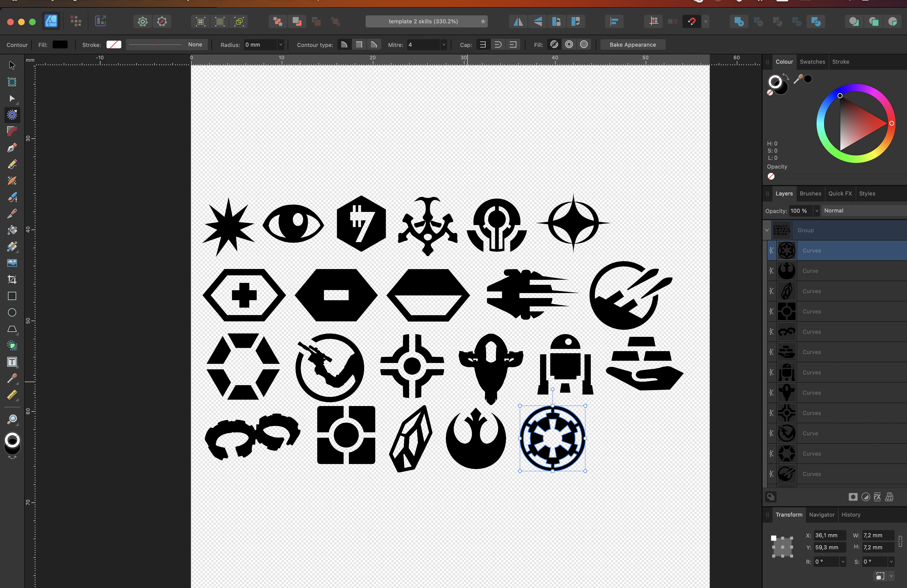Click Flip Horizontal in toolbar
907x588 pixels.
[x=518, y=22]
